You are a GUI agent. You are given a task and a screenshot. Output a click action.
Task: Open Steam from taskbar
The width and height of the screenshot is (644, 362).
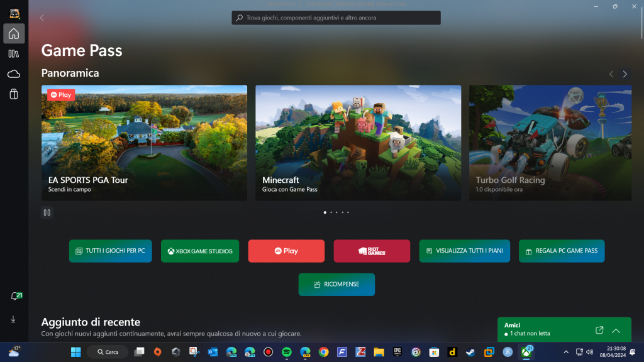pos(470,352)
